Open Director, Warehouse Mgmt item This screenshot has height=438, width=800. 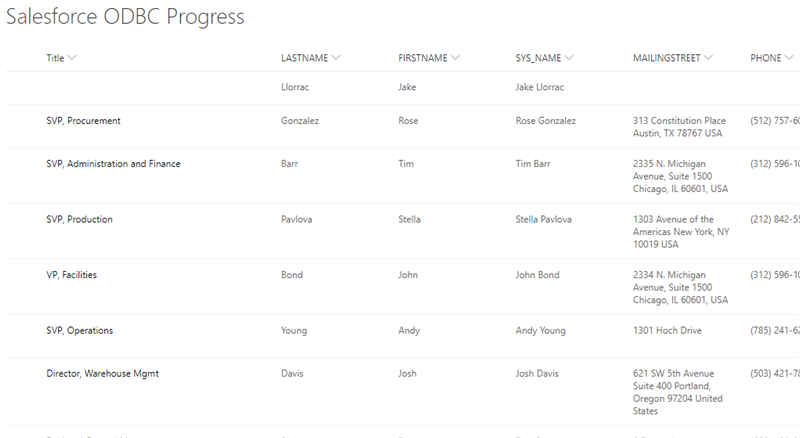(102, 374)
